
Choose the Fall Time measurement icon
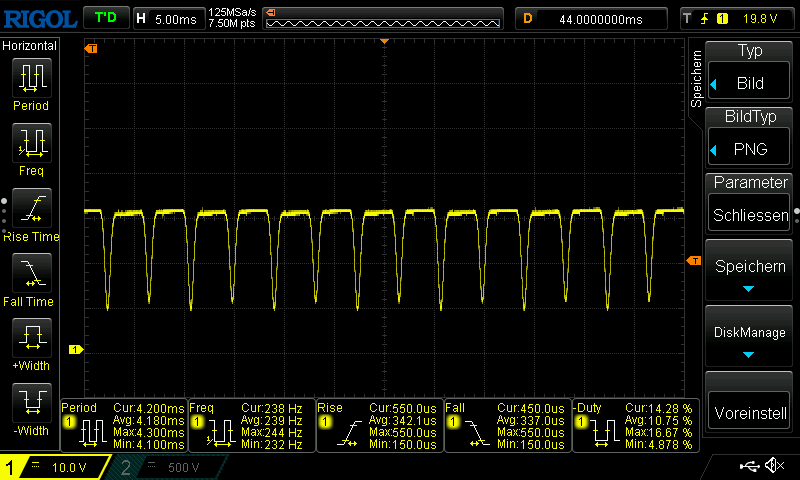click(x=30, y=271)
